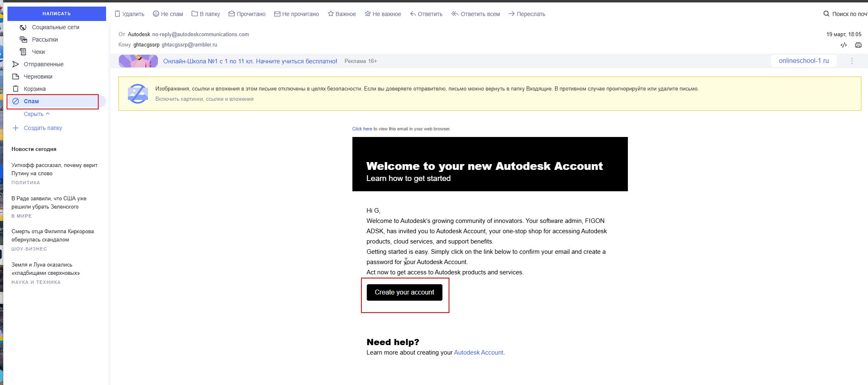Screen dimensions: 868x385
Task: Click the ad thumbnail image
Action: coord(138,61)
